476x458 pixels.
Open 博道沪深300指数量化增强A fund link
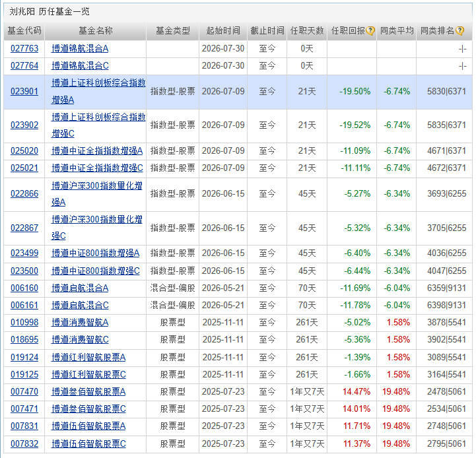click(97, 194)
